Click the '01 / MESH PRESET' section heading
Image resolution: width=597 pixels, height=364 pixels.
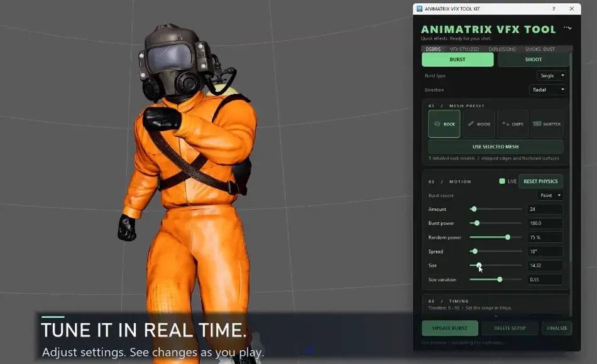click(x=456, y=105)
